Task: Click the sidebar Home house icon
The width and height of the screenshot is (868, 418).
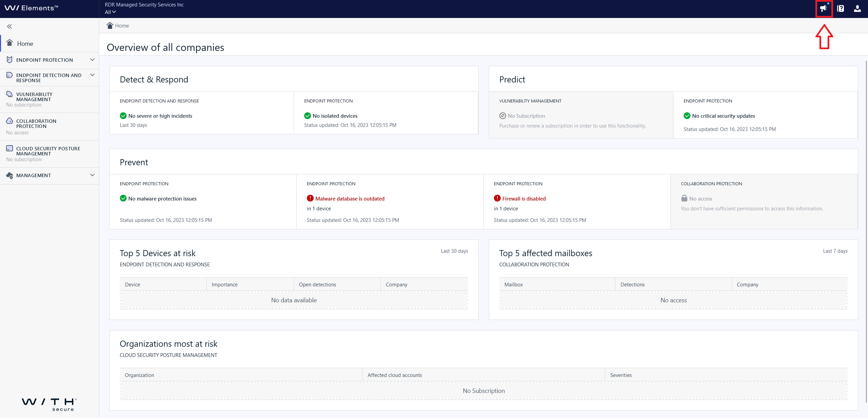Action: (10, 43)
